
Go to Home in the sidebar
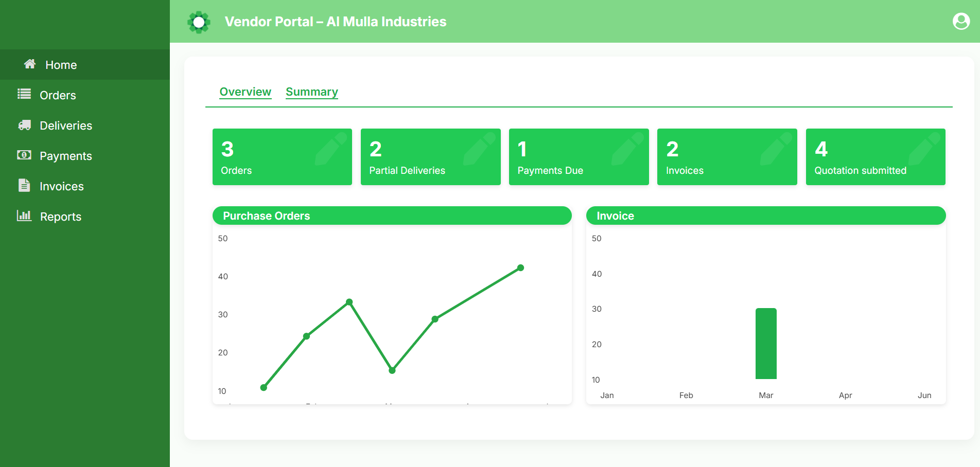click(x=85, y=65)
